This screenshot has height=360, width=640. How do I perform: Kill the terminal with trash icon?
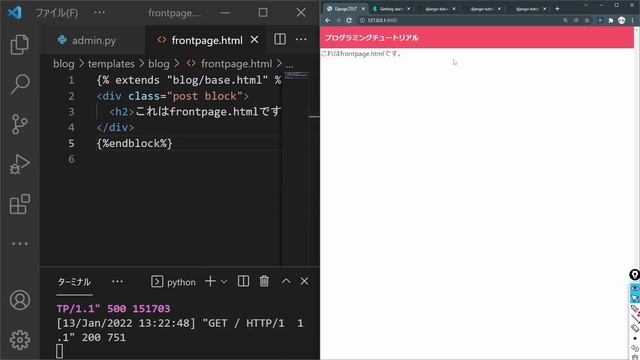(x=264, y=281)
